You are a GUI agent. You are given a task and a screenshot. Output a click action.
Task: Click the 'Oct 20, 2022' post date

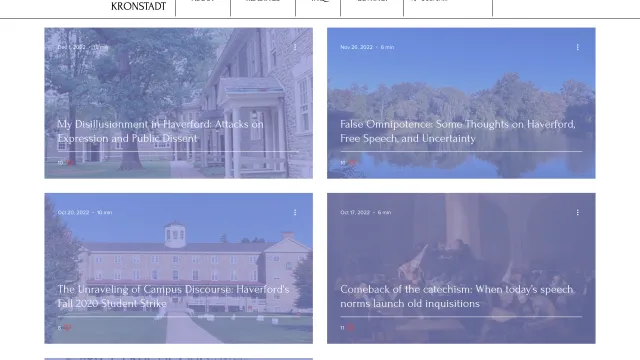coord(73,213)
